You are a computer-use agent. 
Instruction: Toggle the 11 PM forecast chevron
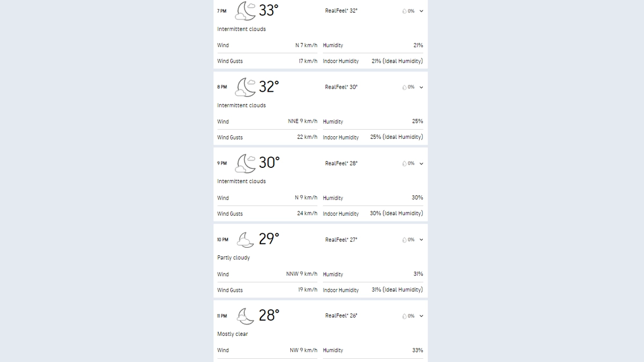click(421, 316)
